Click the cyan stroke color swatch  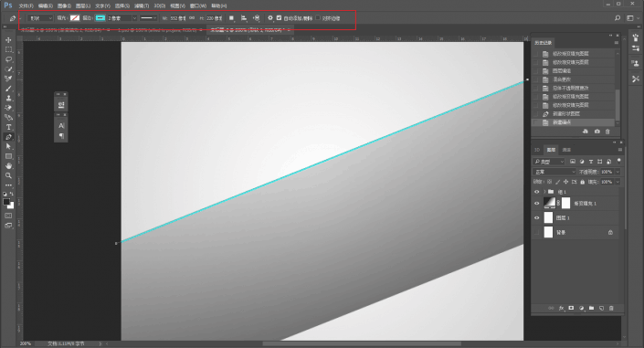point(100,18)
